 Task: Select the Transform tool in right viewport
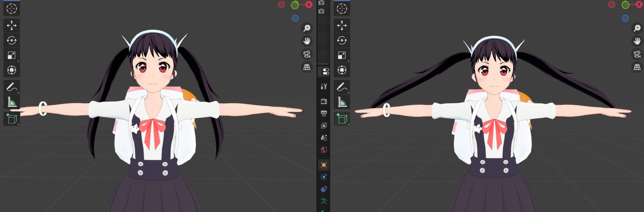(342, 70)
